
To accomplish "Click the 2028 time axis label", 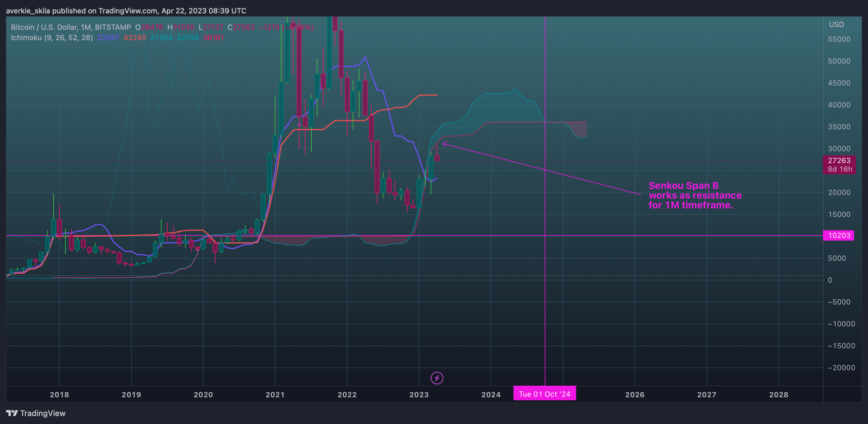I will point(779,395).
